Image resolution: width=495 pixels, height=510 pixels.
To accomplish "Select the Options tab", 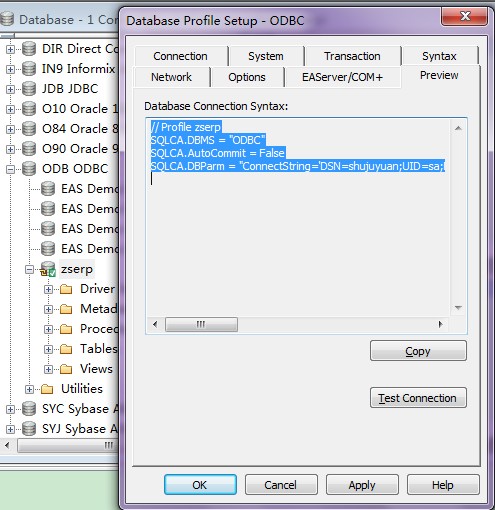I will [x=247, y=77].
